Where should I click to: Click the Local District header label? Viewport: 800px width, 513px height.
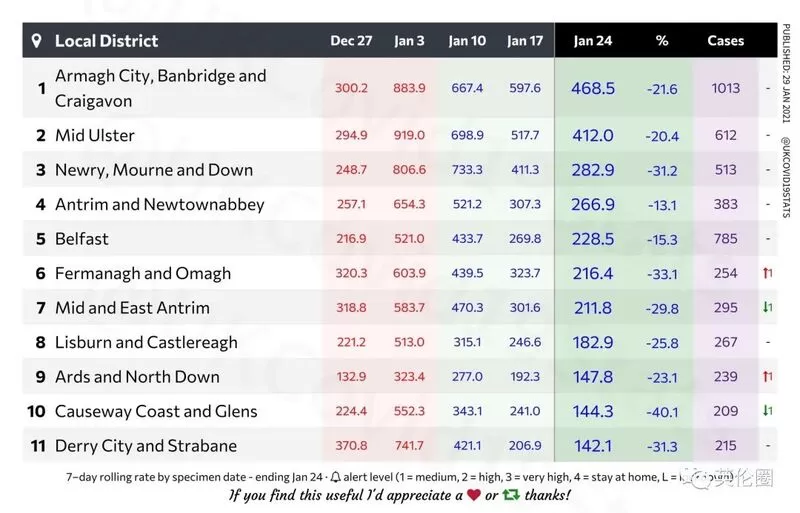click(107, 41)
